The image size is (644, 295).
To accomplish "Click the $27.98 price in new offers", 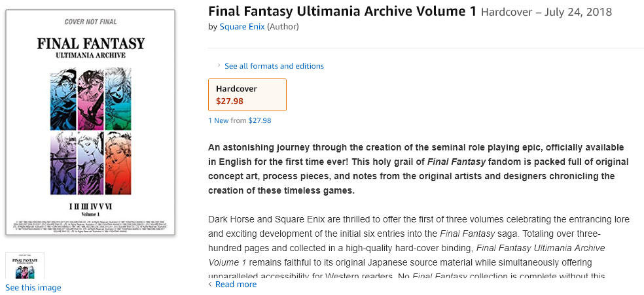I will pyautogui.click(x=260, y=120).
